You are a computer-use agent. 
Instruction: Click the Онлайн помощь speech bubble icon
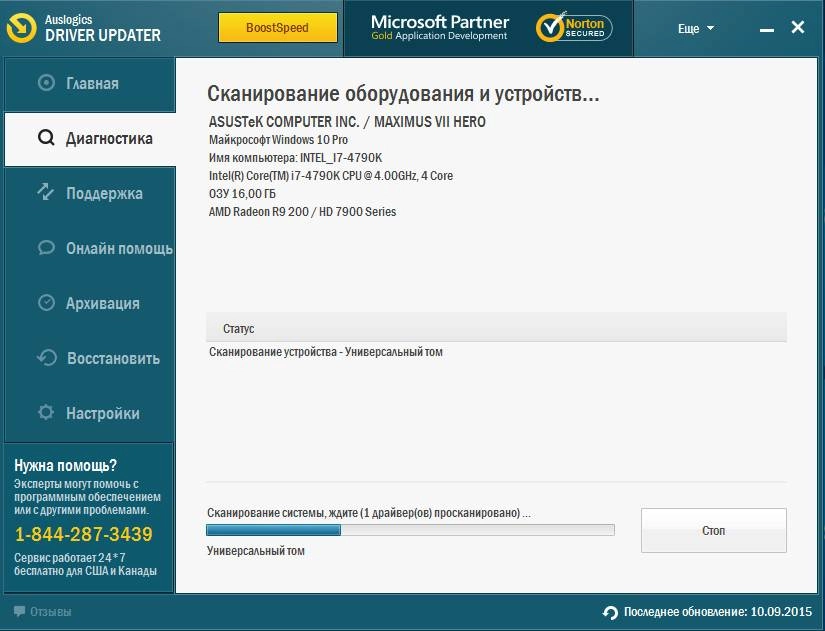pos(46,247)
